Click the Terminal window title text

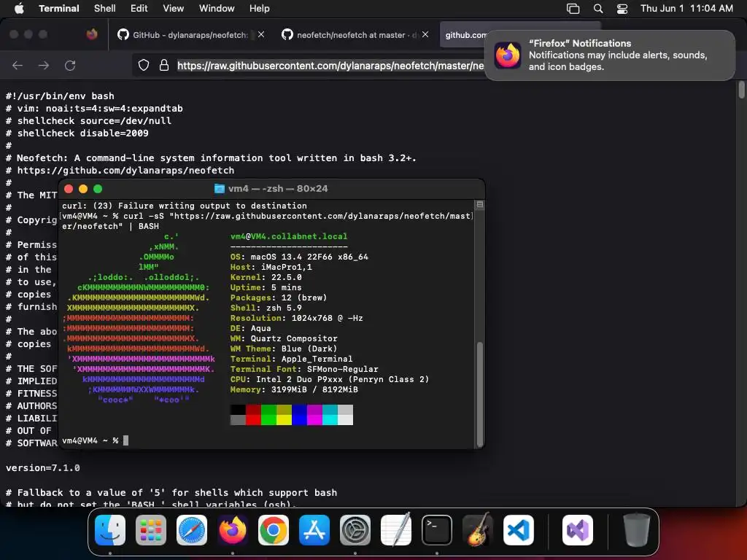pyautogui.click(x=278, y=189)
